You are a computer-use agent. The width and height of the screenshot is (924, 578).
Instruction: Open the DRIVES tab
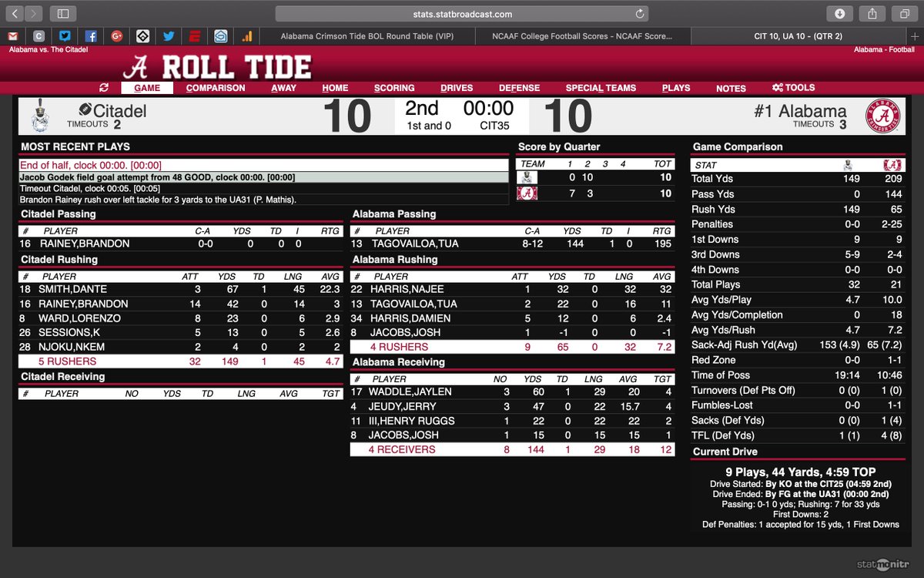(457, 88)
